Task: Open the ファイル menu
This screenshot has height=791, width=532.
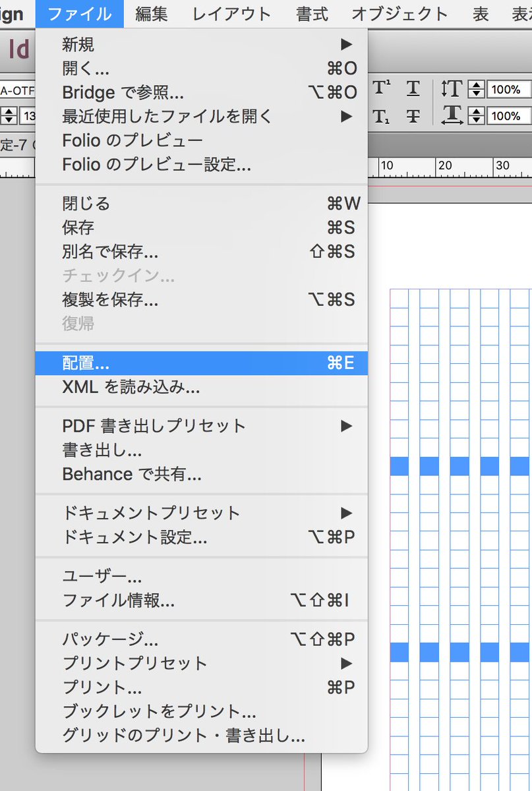Action: pyautogui.click(x=80, y=13)
